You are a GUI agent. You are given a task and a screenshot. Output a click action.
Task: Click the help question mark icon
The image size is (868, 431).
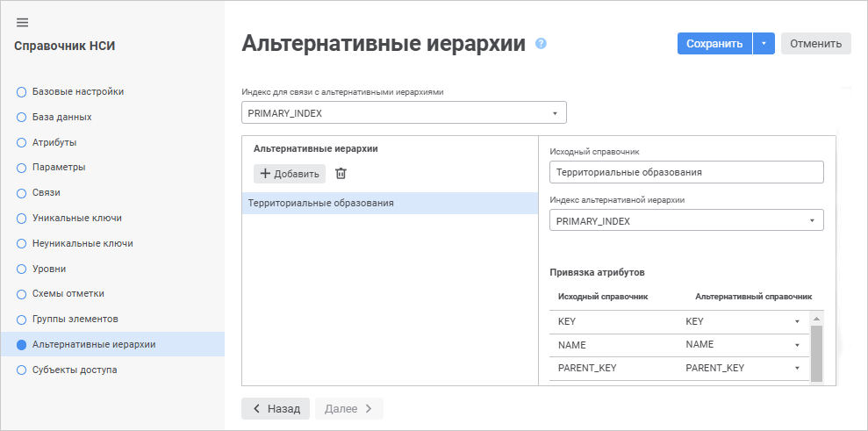[541, 43]
